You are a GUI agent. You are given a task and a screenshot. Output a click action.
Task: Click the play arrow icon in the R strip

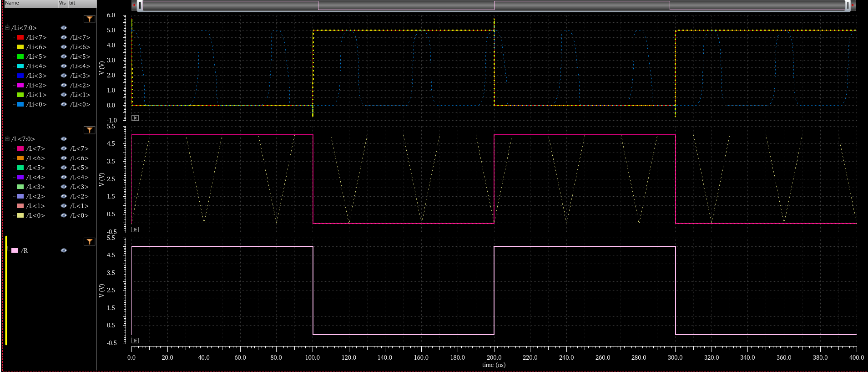point(135,341)
